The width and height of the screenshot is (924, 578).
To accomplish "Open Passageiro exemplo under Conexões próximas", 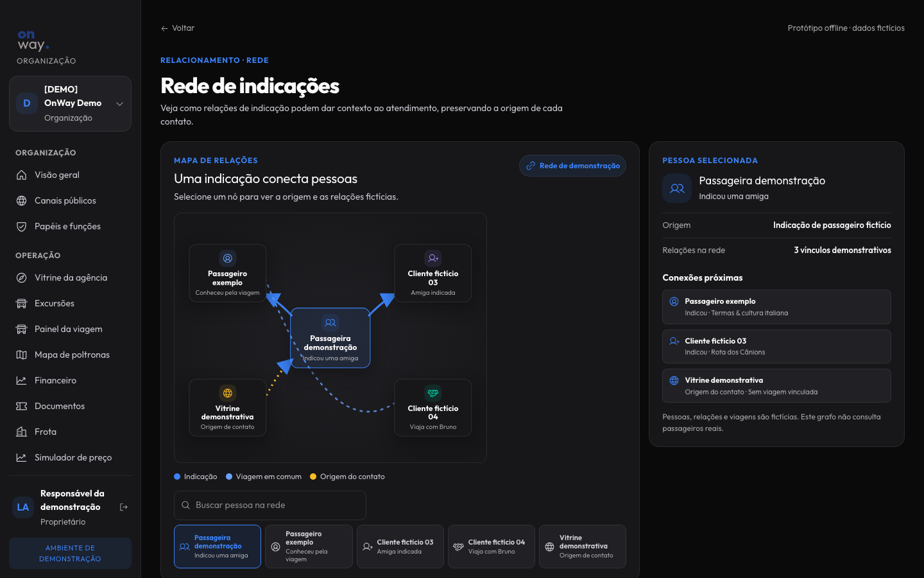I will (x=776, y=307).
